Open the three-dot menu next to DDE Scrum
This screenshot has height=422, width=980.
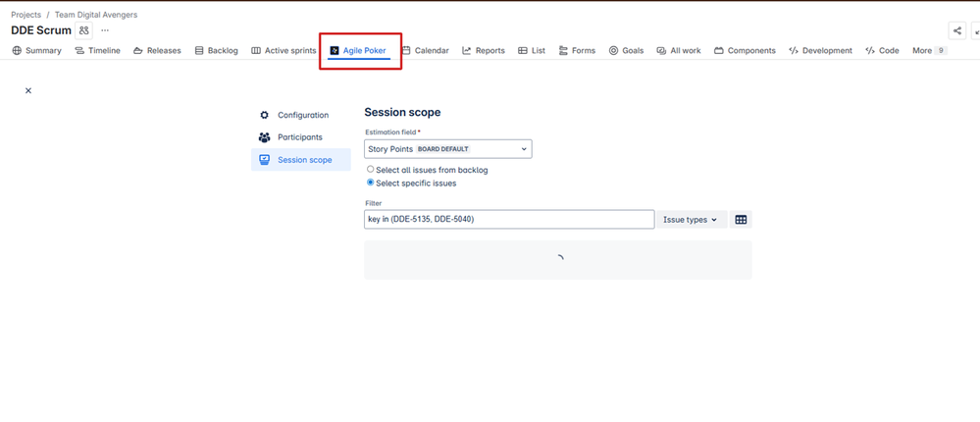coord(104,30)
